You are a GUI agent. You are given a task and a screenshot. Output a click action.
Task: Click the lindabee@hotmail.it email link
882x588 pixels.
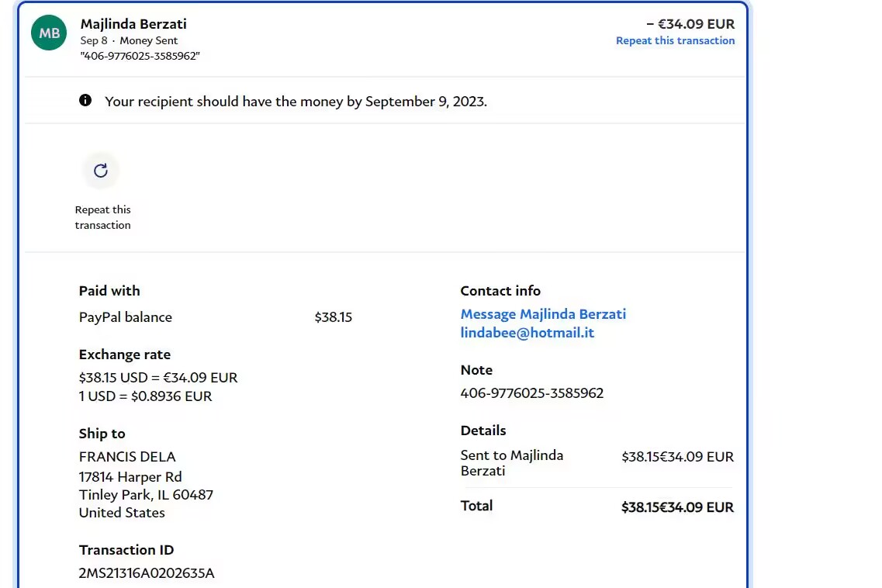pos(527,333)
